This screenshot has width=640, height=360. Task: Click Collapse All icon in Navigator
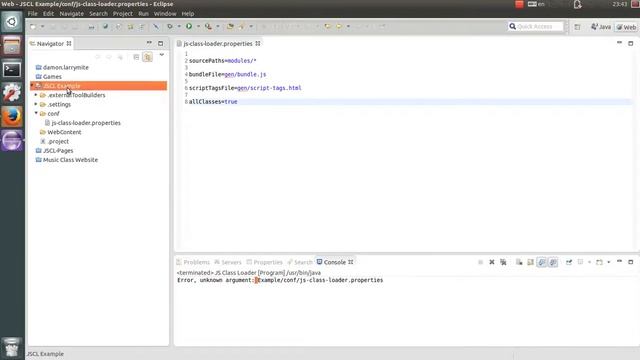tap(136, 57)
